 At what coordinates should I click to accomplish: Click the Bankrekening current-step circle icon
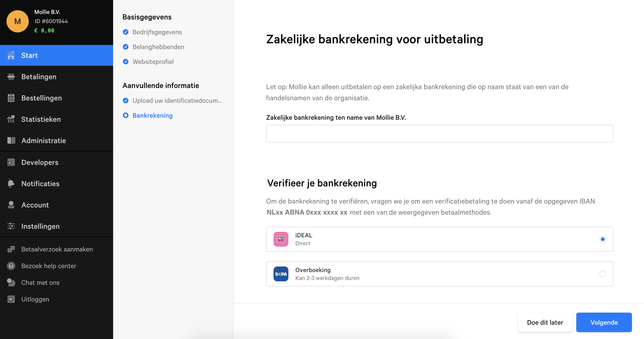pos(126,115)
